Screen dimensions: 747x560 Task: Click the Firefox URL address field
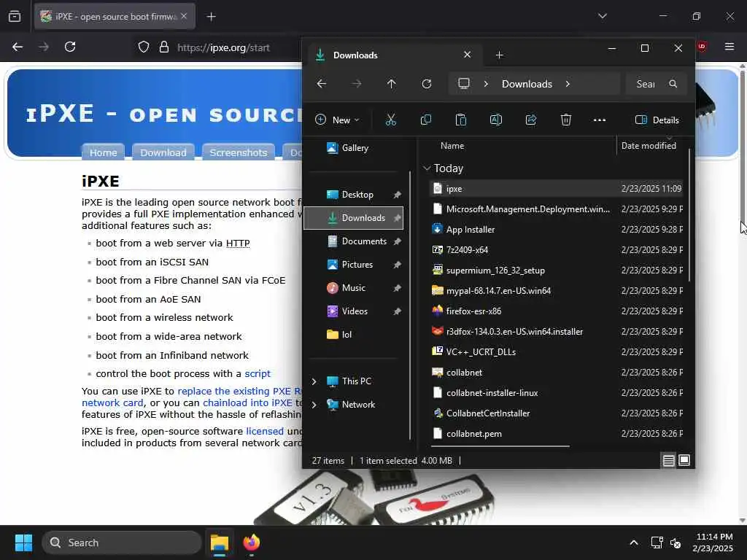pos(223,47)
